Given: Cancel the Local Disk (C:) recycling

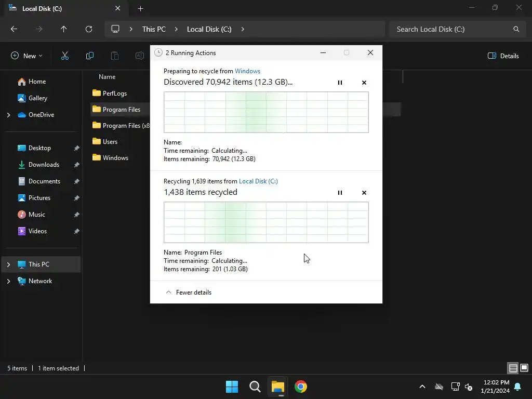Looking at the screenshot, I should 364,193.
